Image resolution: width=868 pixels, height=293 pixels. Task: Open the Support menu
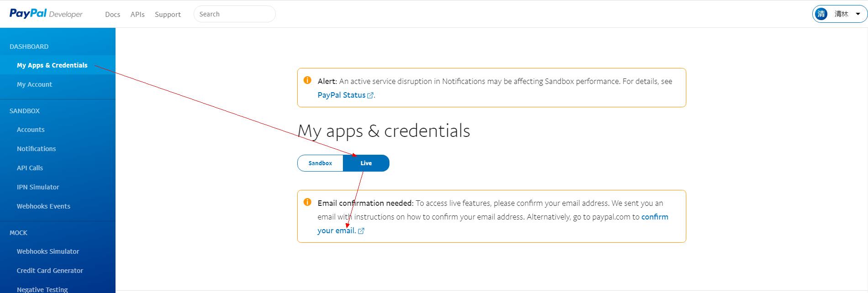[168, 14]
